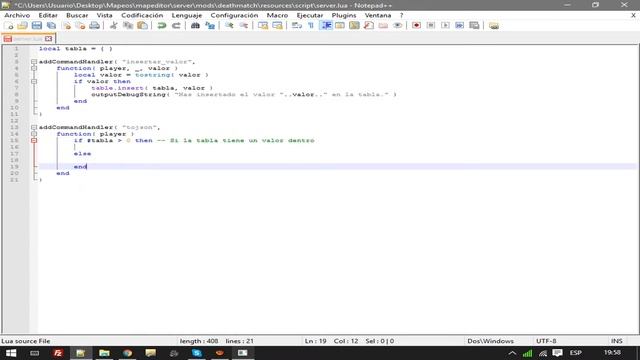
Task: Toggle INS insert mode in status bar
Action: (616, 341)
